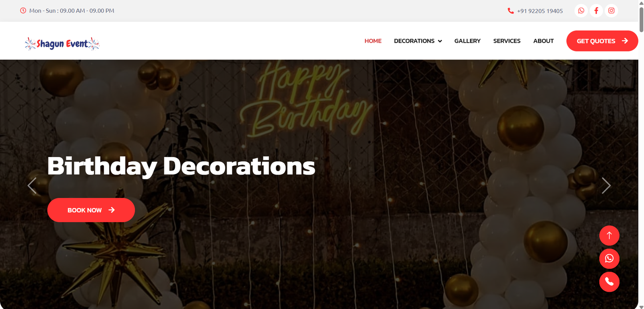The height and width of the screenshot is (309, 644).
Task: Open the Instagram icon in top bar
Action: point(611,11)
